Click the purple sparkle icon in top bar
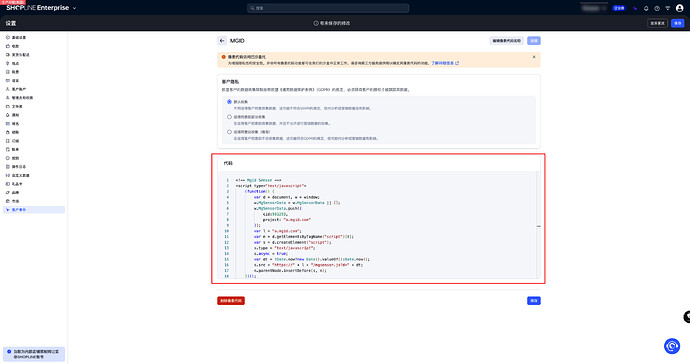Screen dimensions: 690x364 click(635, 8)
